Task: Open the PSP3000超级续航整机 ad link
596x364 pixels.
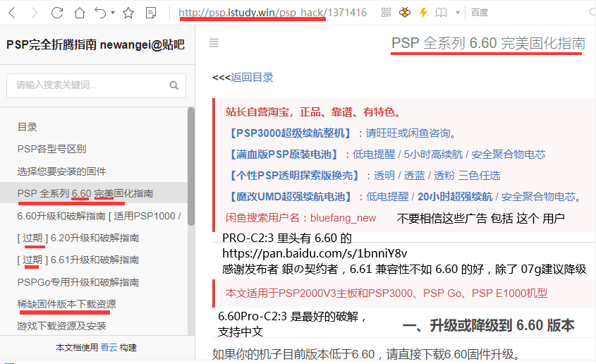Action: click(291, 133)
